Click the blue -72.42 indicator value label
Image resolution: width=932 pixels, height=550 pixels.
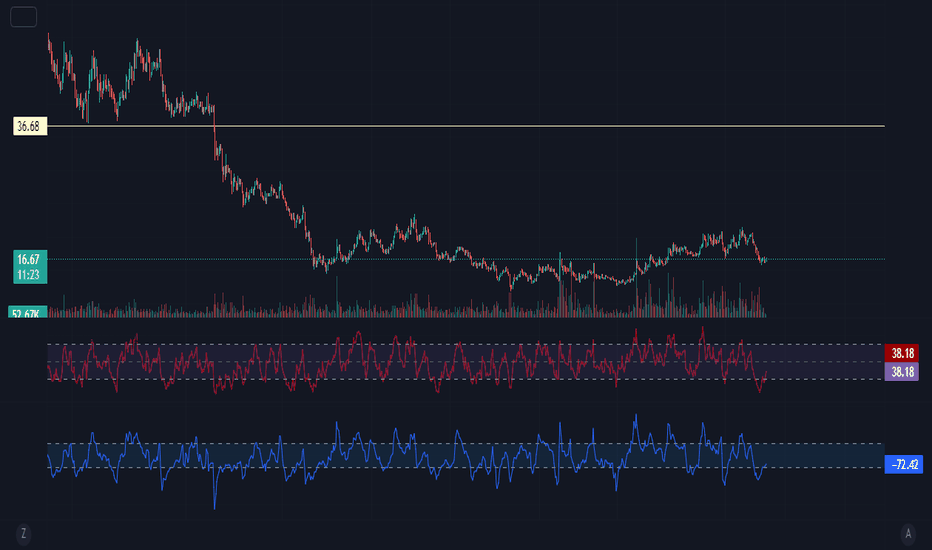tap(904, 464)
